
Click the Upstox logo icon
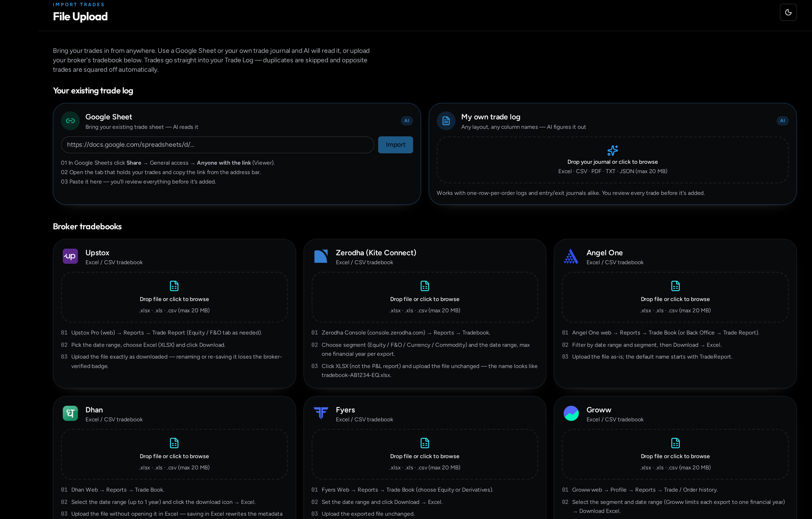point(70,256)
